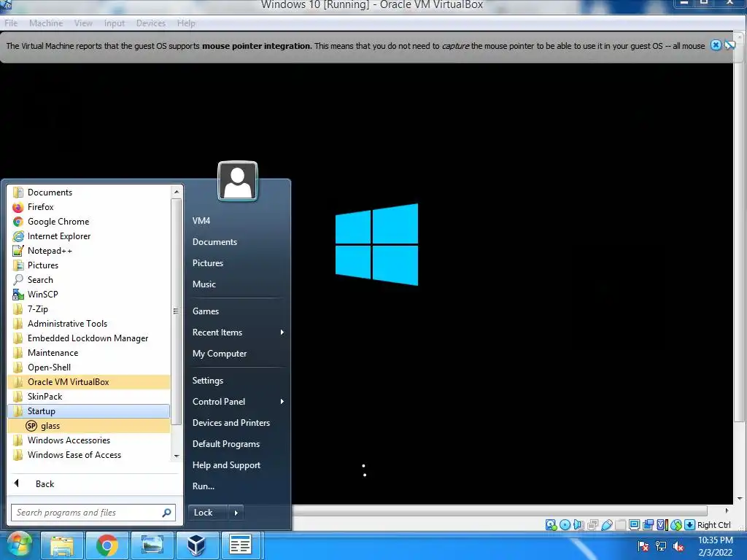
Task: Expand the 7-Zip folder
Action: tap(89, 309)
